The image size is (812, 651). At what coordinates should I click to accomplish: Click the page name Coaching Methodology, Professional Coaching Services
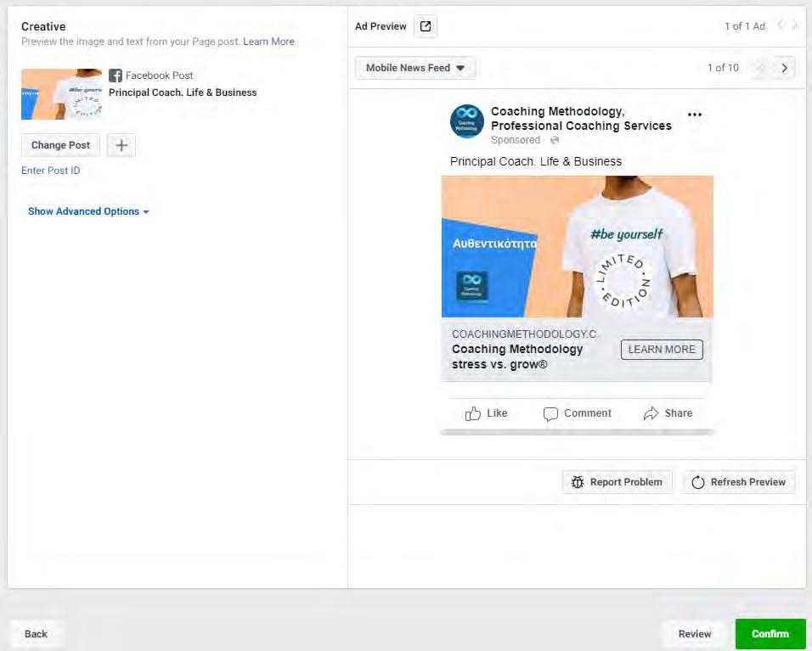[x=581, y=119]
